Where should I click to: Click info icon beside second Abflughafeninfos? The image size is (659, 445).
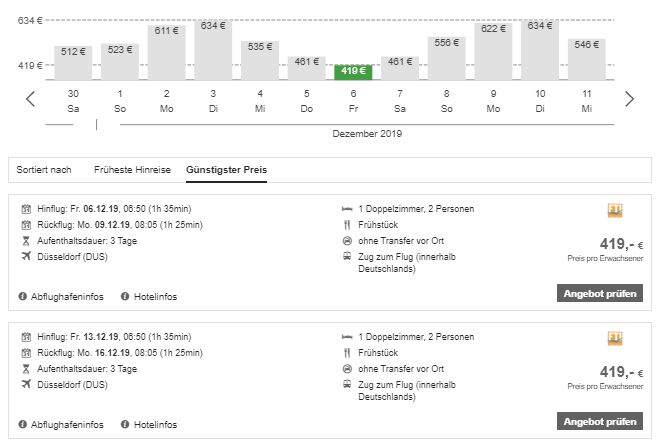(23, 423)
